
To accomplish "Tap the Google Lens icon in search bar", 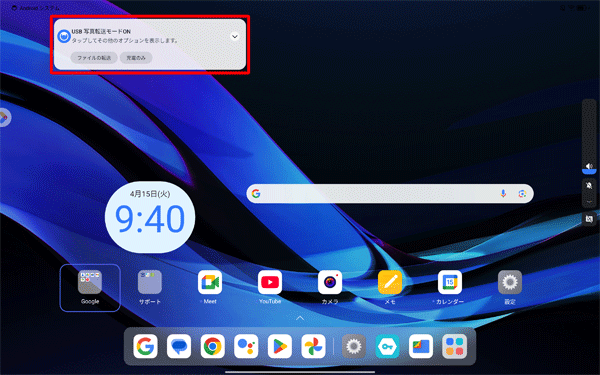I will coord(522,194).
